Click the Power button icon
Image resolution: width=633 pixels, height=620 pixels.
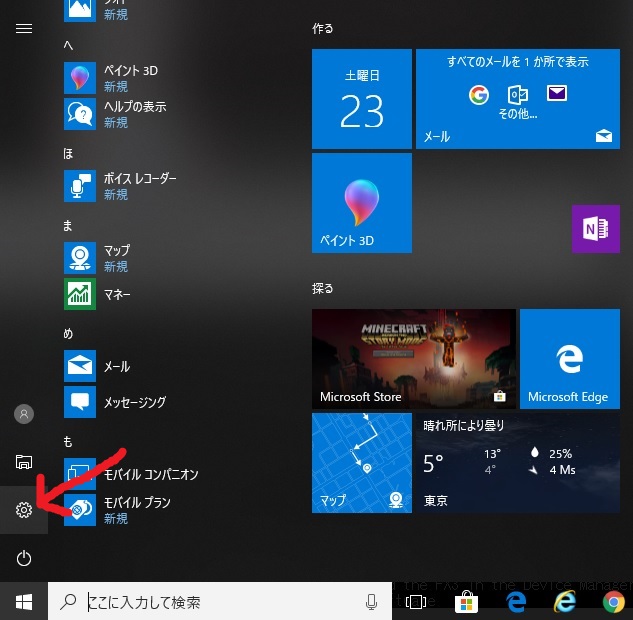(x=24, y=558)
